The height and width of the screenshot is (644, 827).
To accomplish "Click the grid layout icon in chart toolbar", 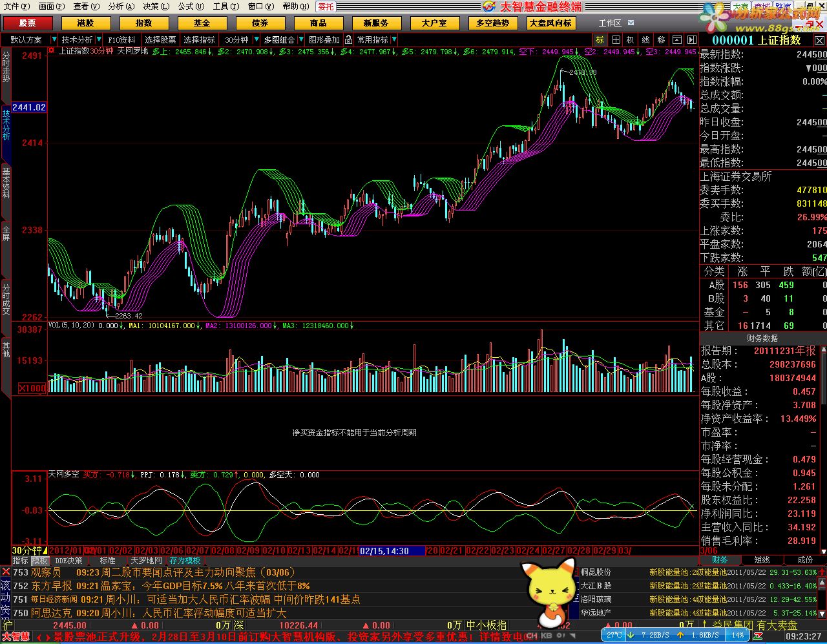I will (616, 39).
